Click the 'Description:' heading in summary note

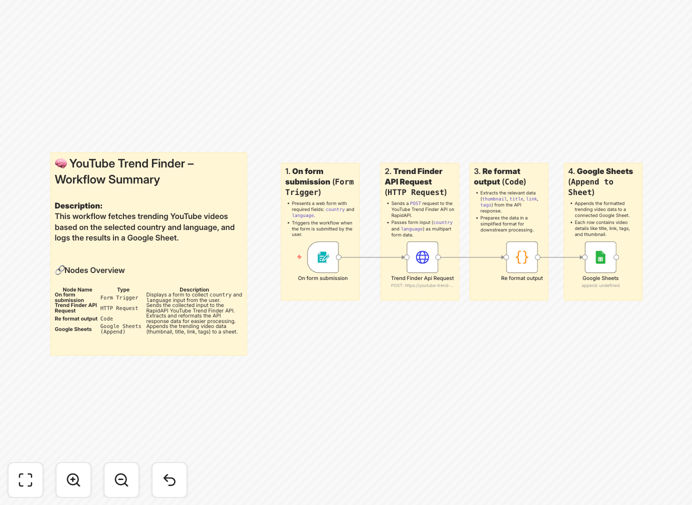[x=79, y=206]
